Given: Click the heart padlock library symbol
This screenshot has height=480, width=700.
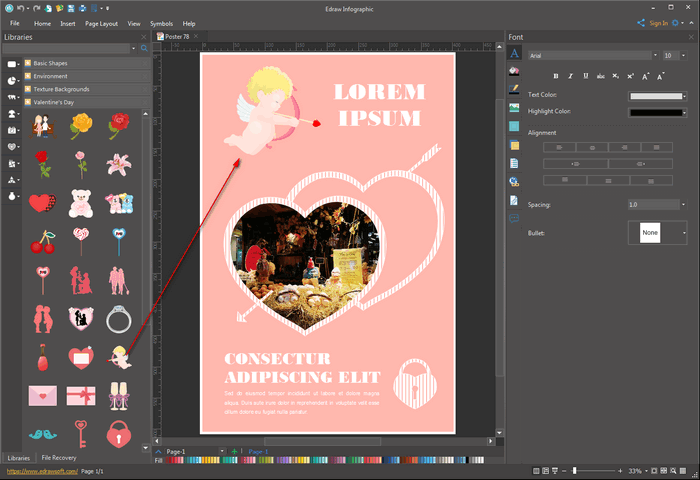Looking at the screenshot, I should (119, 434).
